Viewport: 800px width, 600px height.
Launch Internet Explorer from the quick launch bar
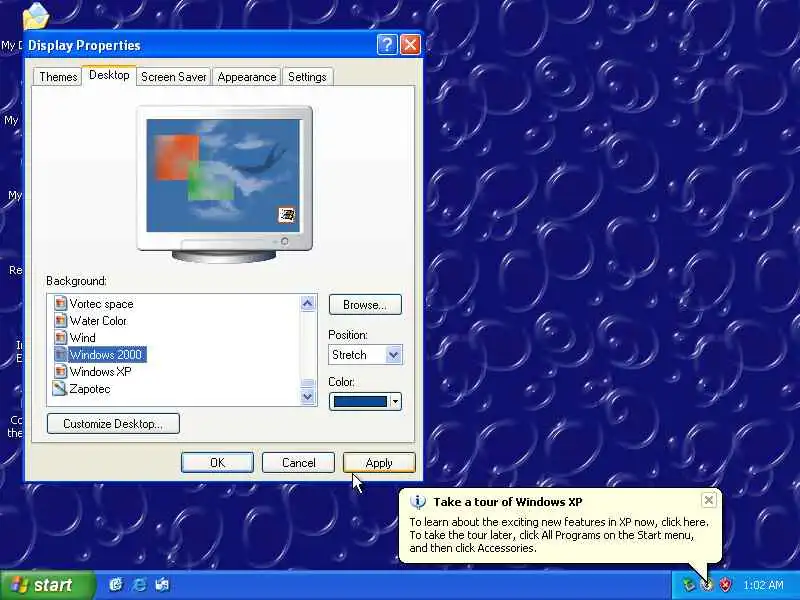tap(139, 585)
